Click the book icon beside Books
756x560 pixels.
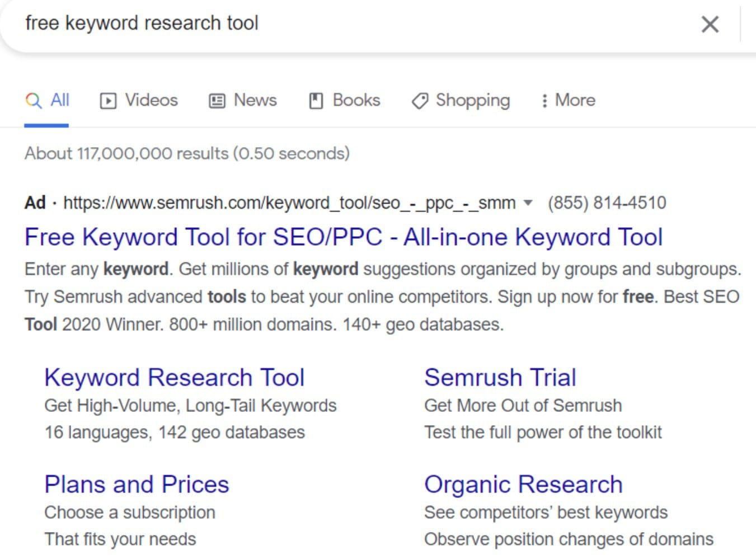(316, 101)
